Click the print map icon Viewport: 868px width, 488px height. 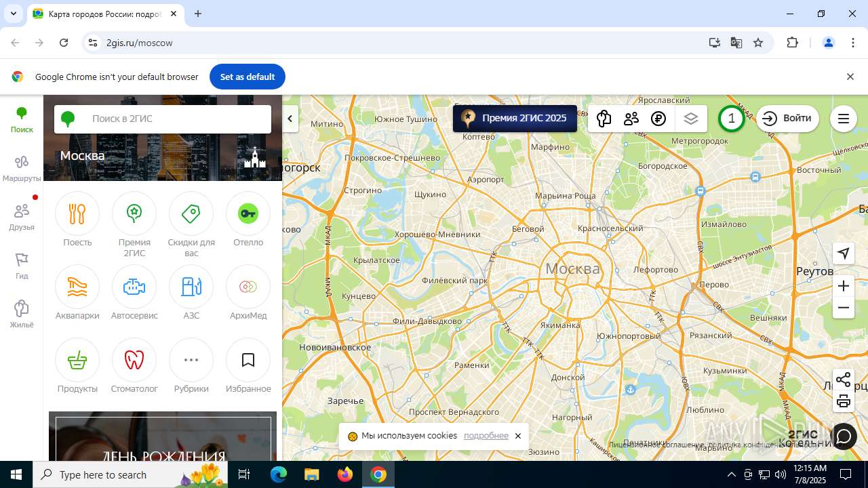844,401
